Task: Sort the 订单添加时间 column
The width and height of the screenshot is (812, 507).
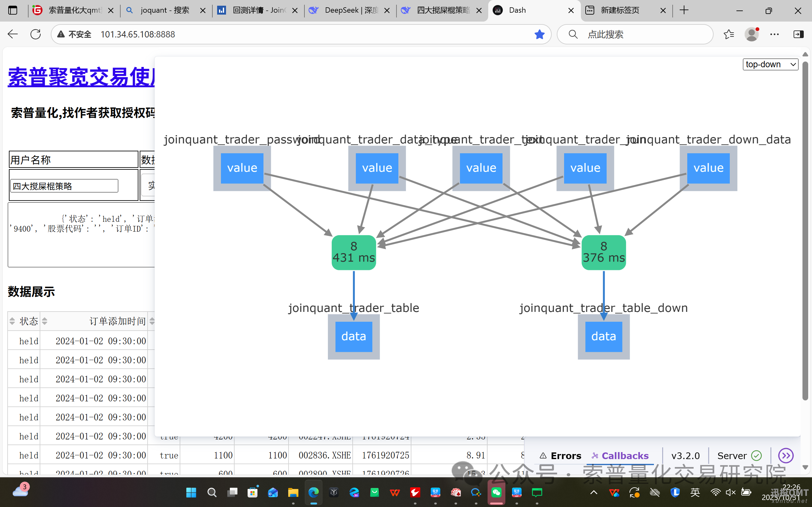Action: click(x=45, y=321)
